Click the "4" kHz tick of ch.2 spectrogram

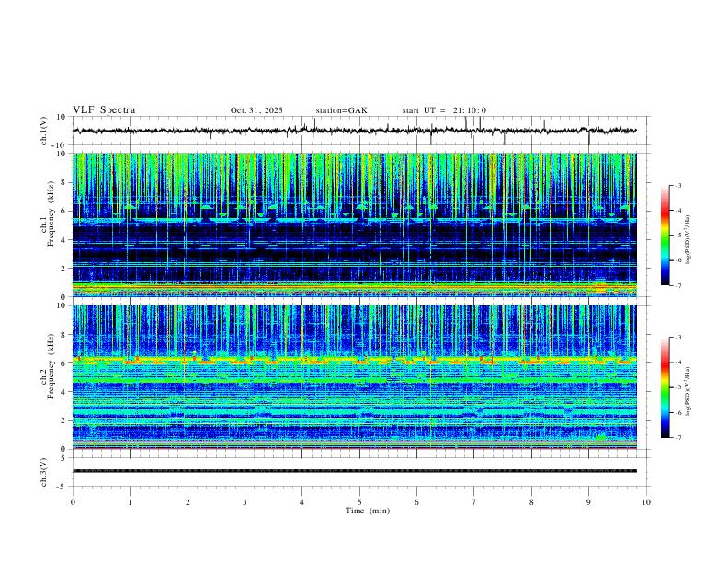point(64,392)
